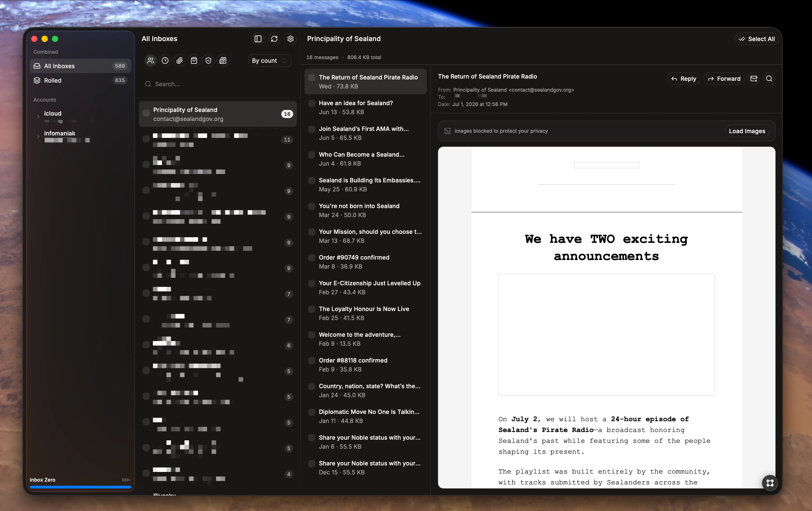Check 'Your E-Citizenship Just Levelled Up' message
Image resolution: width=812 pixels, height=511 pixels.
point(312,283)
